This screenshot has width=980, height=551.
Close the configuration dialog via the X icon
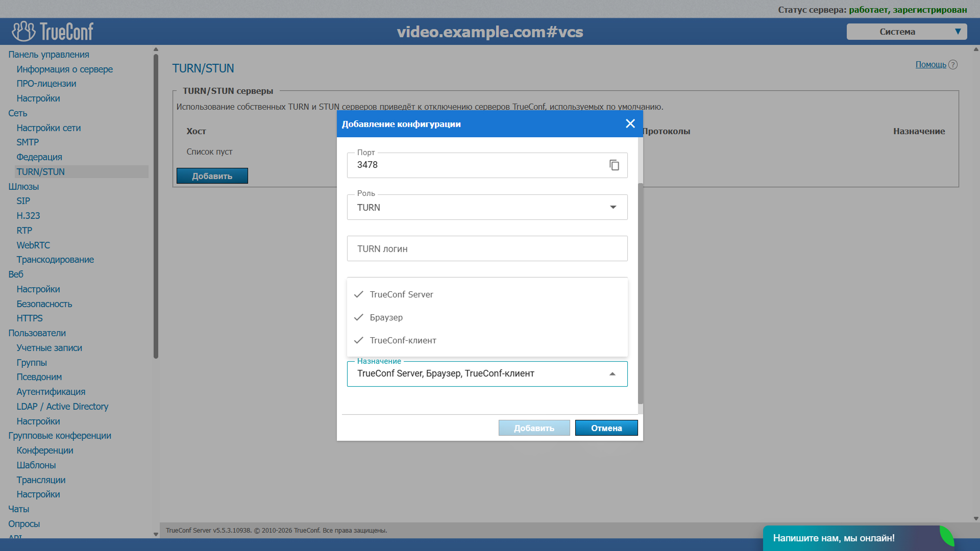tap(630, 124)
